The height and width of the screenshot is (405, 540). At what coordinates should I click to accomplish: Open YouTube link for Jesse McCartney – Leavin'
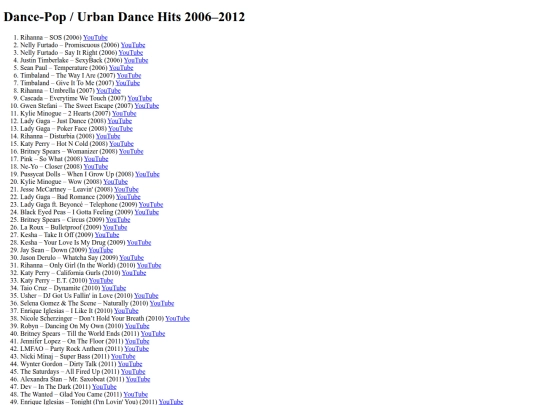coord(126,189)
